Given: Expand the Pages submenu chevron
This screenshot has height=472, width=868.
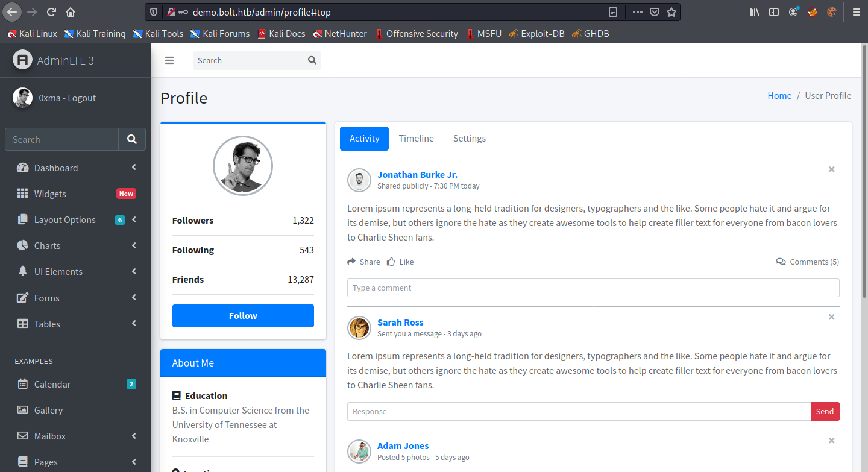Looking at the screenshot, I should (x=134, y=461).
